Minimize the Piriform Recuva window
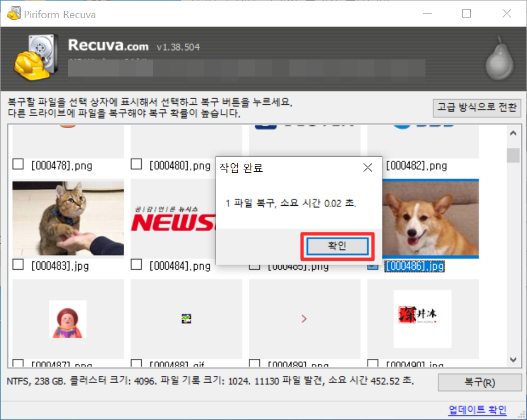 click(427, 14)
